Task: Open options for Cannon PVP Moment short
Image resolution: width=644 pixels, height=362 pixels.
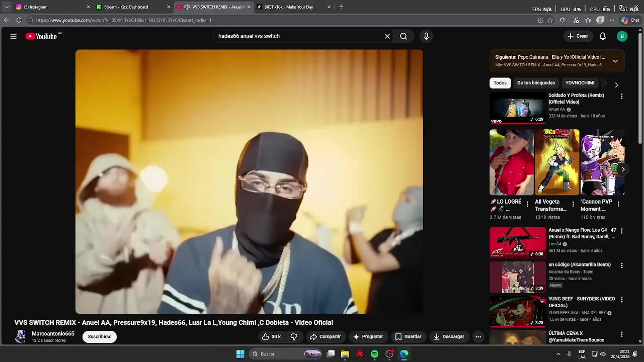Action: click(618, 204)
